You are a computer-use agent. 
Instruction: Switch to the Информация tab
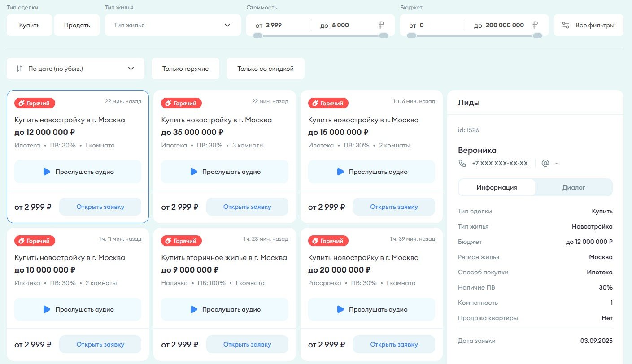pos(497,187)
